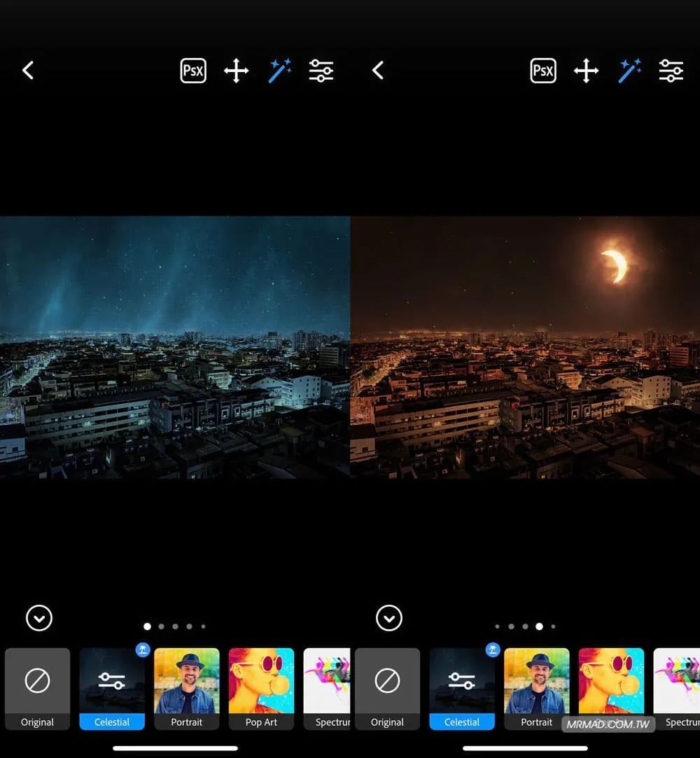The width and height of the screenshot is (700, 758).
Task: Tap blue badge on right Celestial thumbnail
Action: (493, 650)
